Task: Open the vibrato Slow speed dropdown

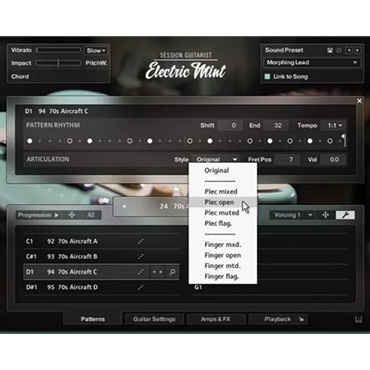Action: tap(96, 51)
